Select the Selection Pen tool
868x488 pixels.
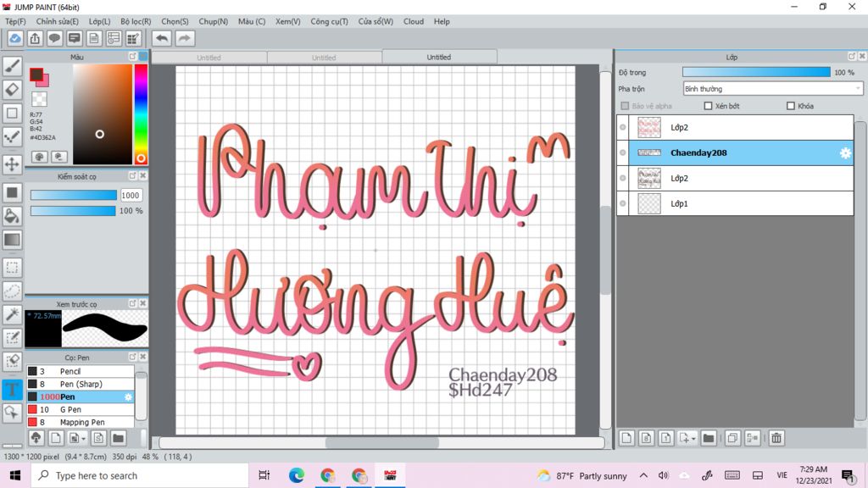(12, 337)
